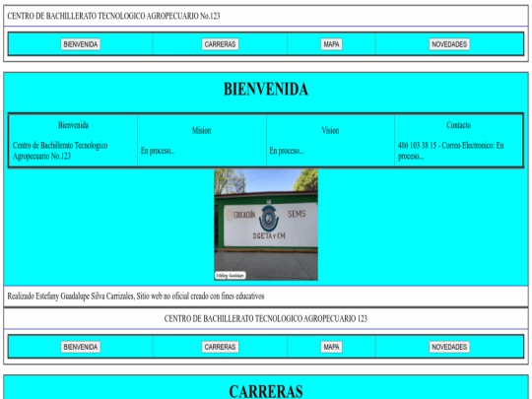Select the phone number '486 103 38 15' text
The height and width of the screenshot is (399, 532).
[417, 146]
